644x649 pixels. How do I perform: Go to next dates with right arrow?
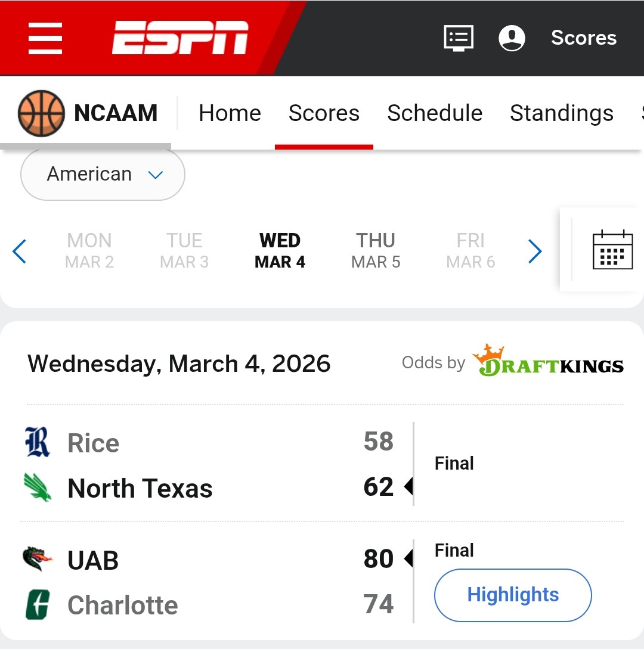click(535, 251)
